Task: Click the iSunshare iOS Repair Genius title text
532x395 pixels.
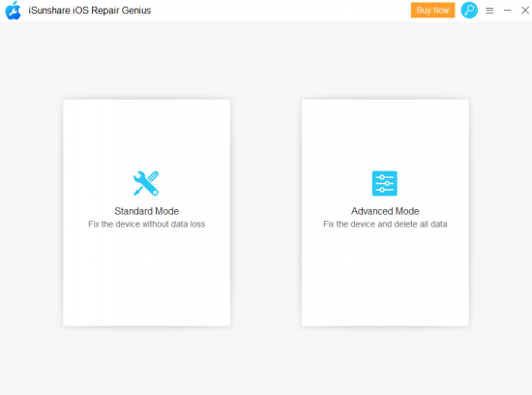Action: point(90,11)
